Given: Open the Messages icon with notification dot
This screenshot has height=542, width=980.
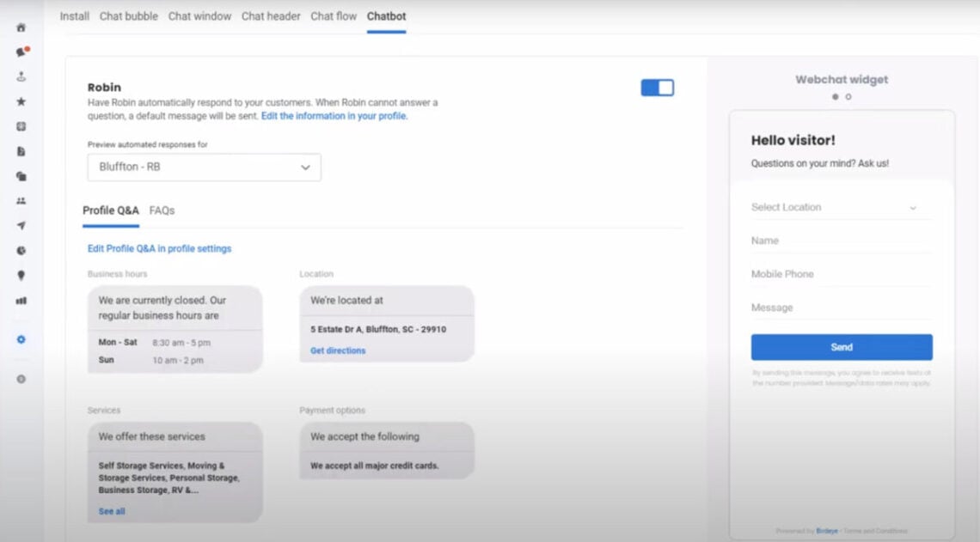Looking at the screenshot, I should [x=21, y=52].
